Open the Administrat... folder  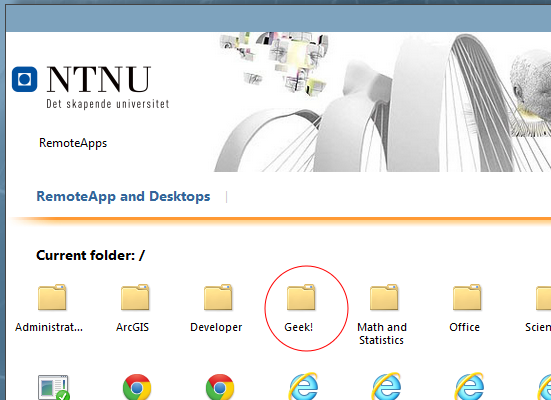52,297
